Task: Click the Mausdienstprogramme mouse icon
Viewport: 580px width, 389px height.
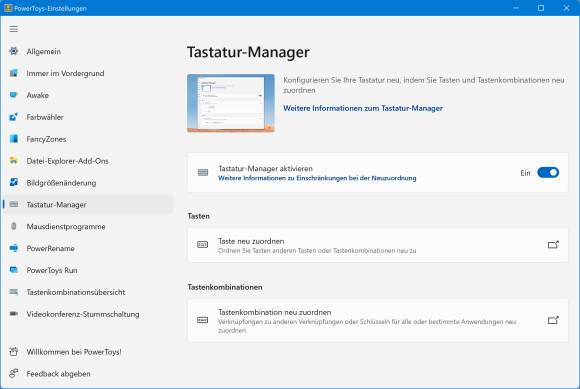Action: tap(14, 226)
